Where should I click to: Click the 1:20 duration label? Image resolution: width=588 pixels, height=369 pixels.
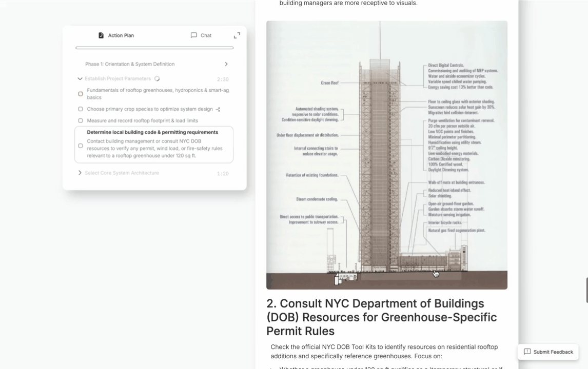tap(223, 174)
